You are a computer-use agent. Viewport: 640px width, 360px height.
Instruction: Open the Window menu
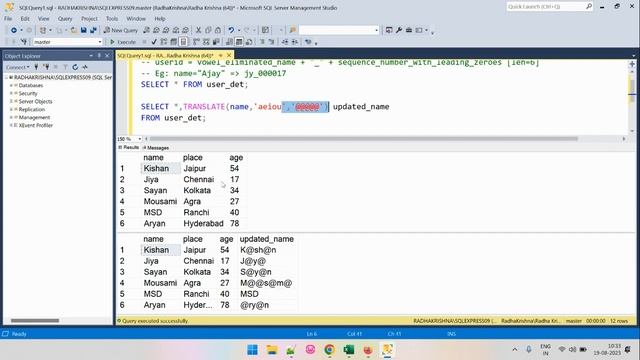136,19
